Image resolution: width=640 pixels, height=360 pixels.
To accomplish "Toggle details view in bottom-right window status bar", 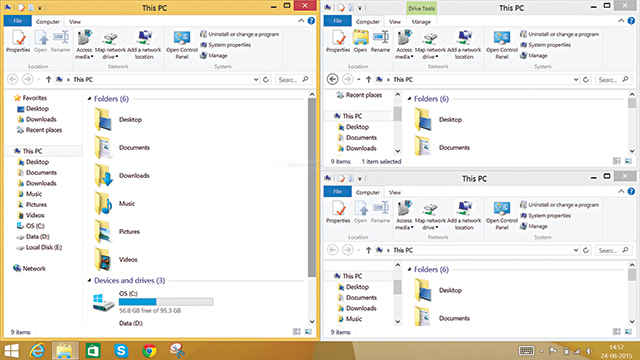I will pos(617,332).
